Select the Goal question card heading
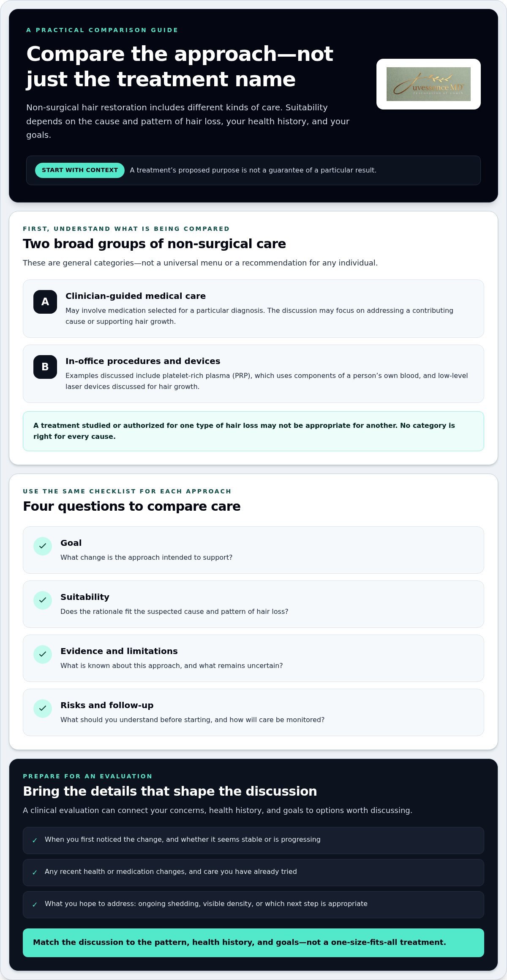This screenshot has width=507, height=980. tap(71, 543)
